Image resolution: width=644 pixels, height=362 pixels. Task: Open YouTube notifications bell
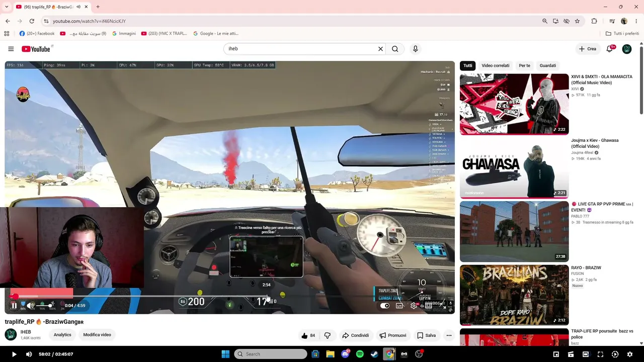click(610, 49)
